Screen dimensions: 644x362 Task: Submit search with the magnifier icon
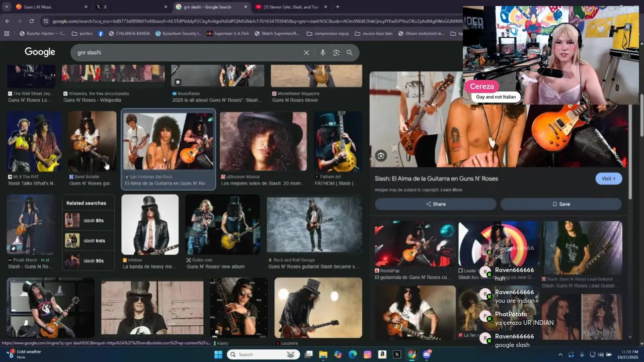tap(350, 53)
